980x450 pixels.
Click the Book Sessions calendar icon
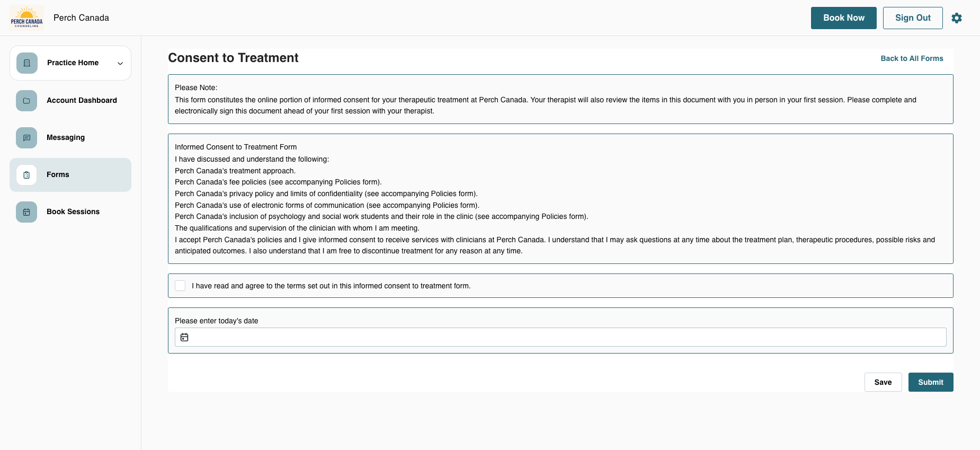pyautogui.click(x=26, y=212)
